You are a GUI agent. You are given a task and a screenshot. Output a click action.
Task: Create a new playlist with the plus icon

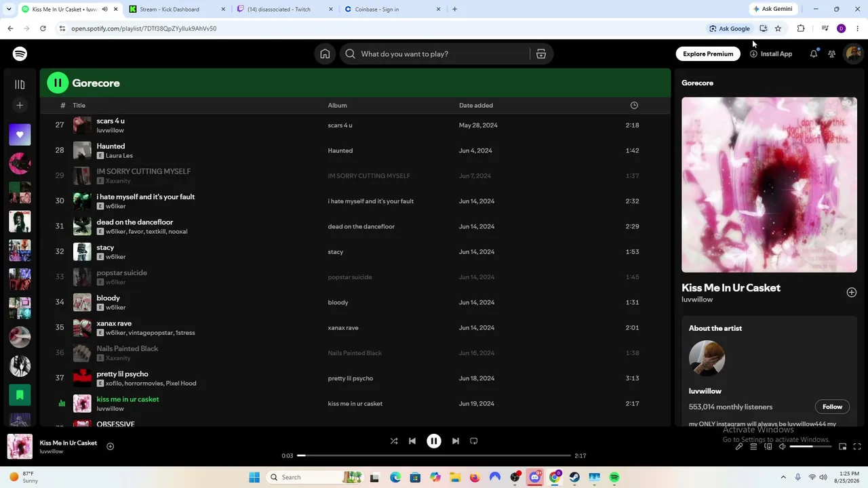point(20,105)
